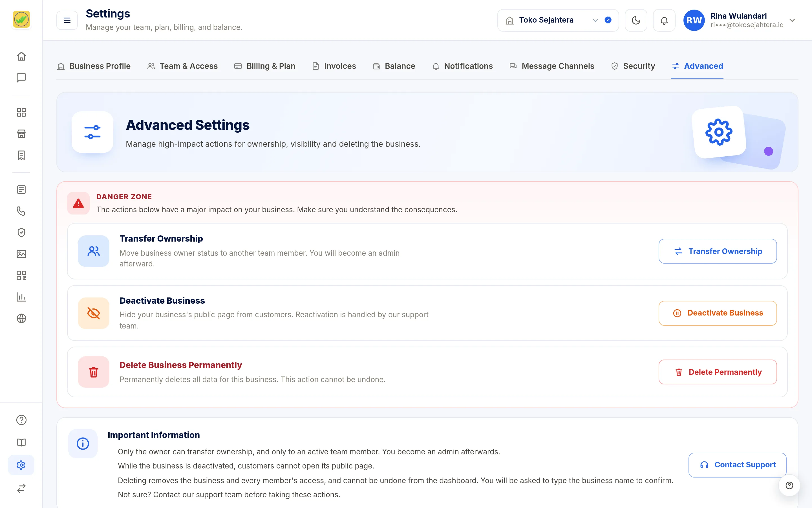Click the Deactivate Business heading text
Viewport: 812px width, 508px height.
tap(162, 300)
